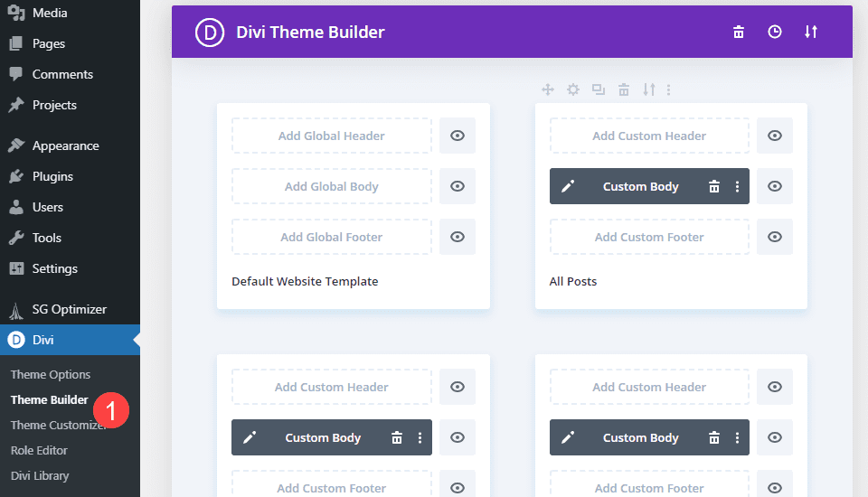This screenshot has height=497, width=868.
Task: Toggle bottom-right Custom Header visibility eye
Action: click(x=775, y=387)
